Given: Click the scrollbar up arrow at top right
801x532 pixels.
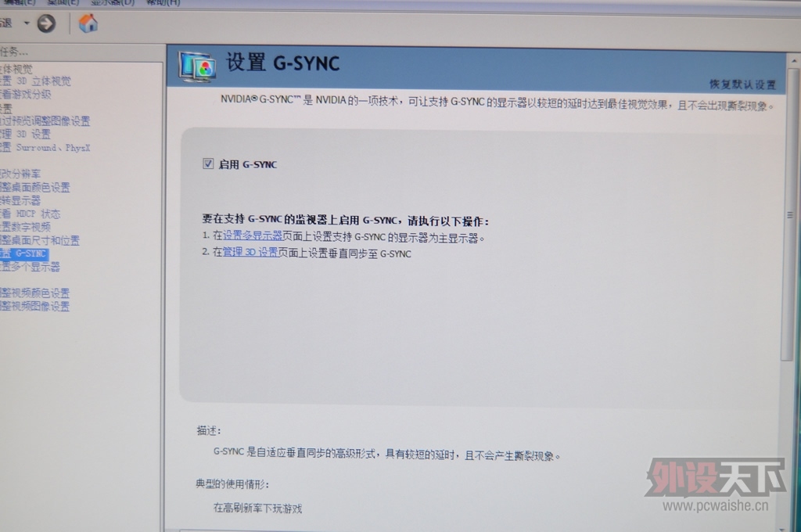Looking at the screenshot, I should pyautogui.click(x=794, y=61).
